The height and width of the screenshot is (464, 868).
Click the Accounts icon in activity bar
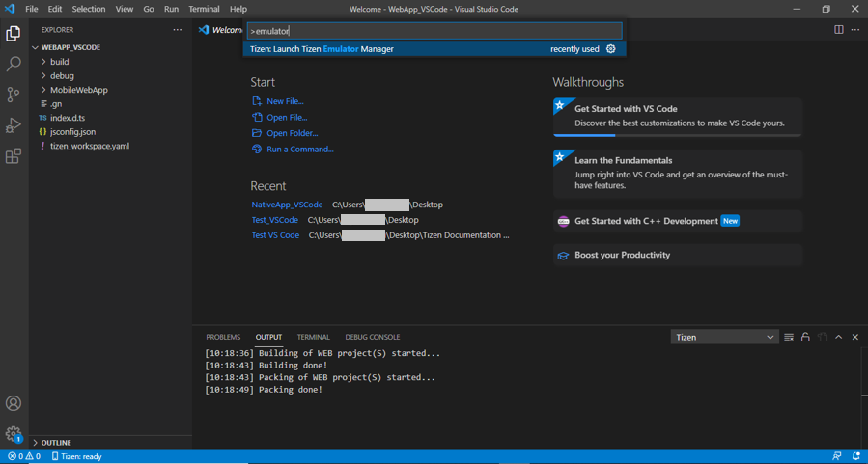pos(14,403)
